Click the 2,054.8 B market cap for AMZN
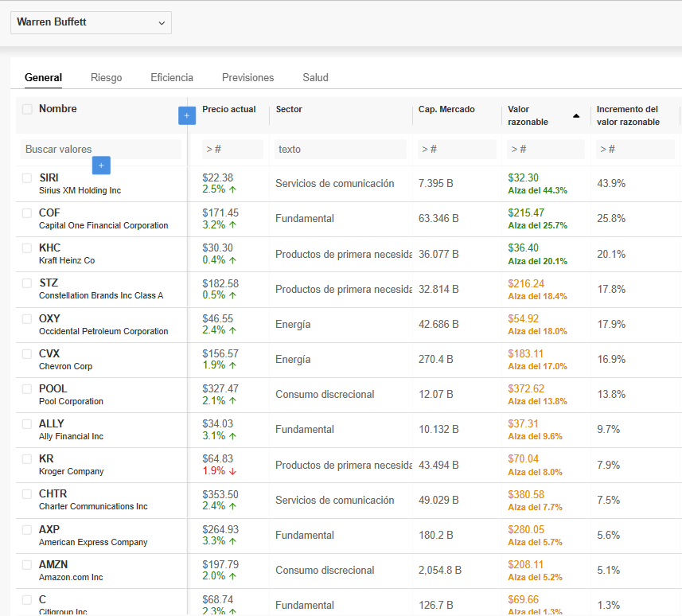This screenshot has height=616, width=682. 440,571
